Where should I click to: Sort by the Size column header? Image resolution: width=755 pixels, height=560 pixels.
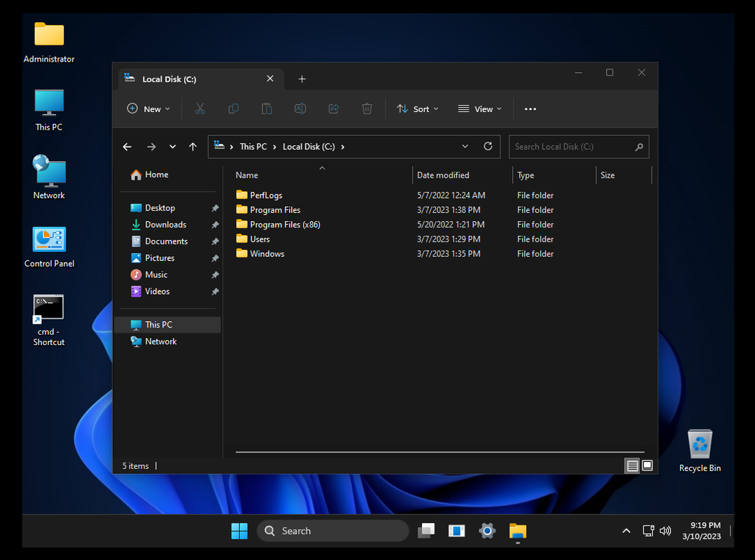[624, 175]
